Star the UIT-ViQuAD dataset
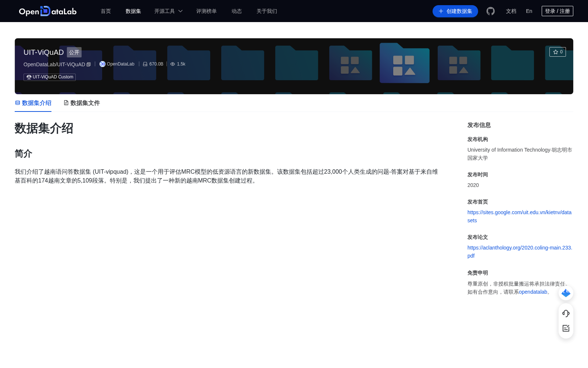This screenshot has width=588, height=368. [x=557, y=52]
